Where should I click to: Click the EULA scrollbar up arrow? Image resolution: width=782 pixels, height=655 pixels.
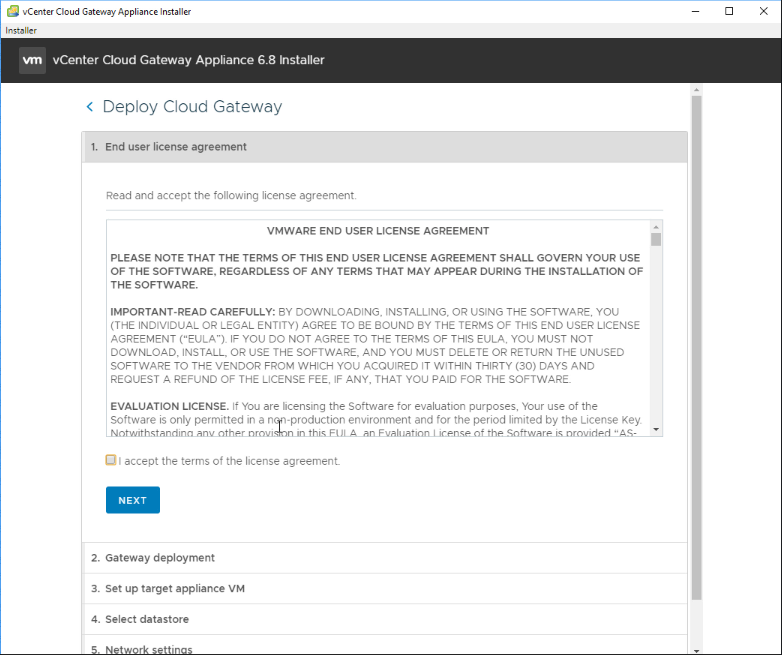coord(656,227)
